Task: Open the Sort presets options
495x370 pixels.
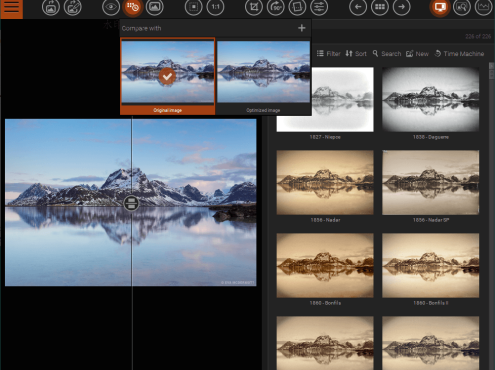Action: pyautogui.click(x=356, y=53)
